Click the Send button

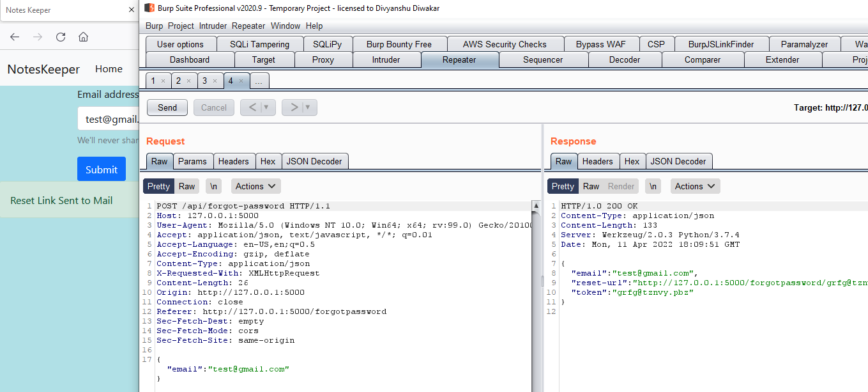coord(167,107)
